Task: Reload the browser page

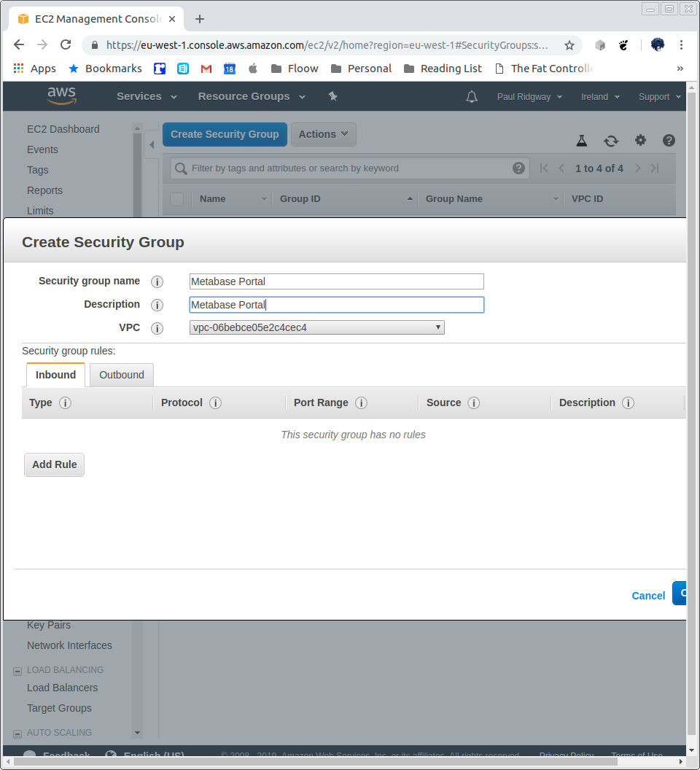Action: pos(66,44)
